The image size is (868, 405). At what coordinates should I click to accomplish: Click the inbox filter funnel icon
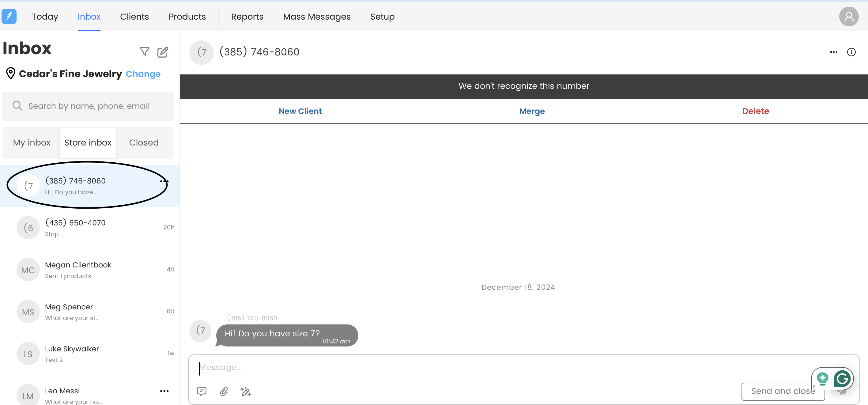tap(144, 52)
